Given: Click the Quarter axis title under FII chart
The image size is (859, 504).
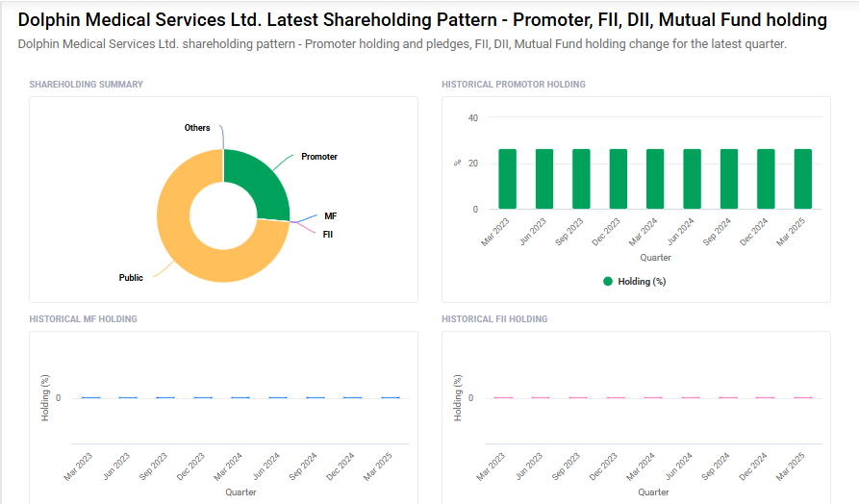Looking at the screenshot, I should click(x=653, y=491).
